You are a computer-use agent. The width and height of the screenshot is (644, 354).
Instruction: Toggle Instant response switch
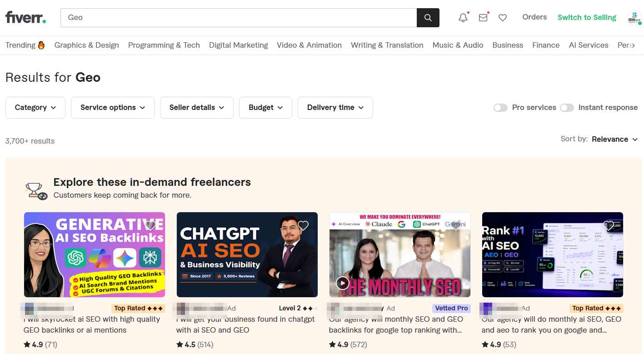(x=567, y=108)
